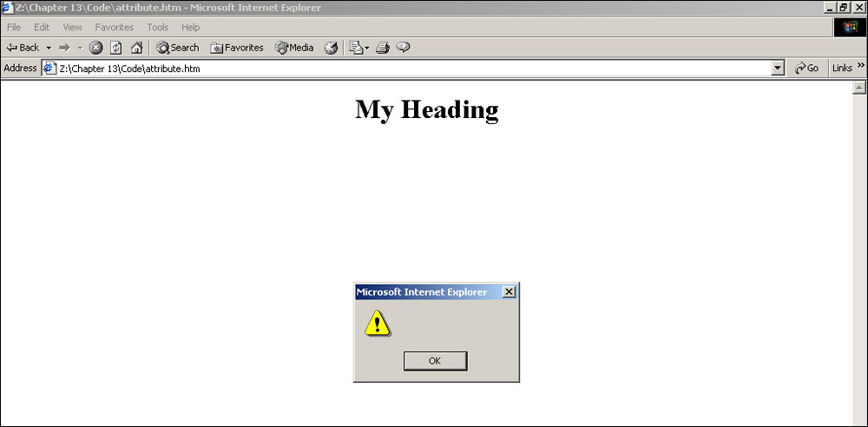Expand the Back history dropdown arrow

[x=49, y=48]
